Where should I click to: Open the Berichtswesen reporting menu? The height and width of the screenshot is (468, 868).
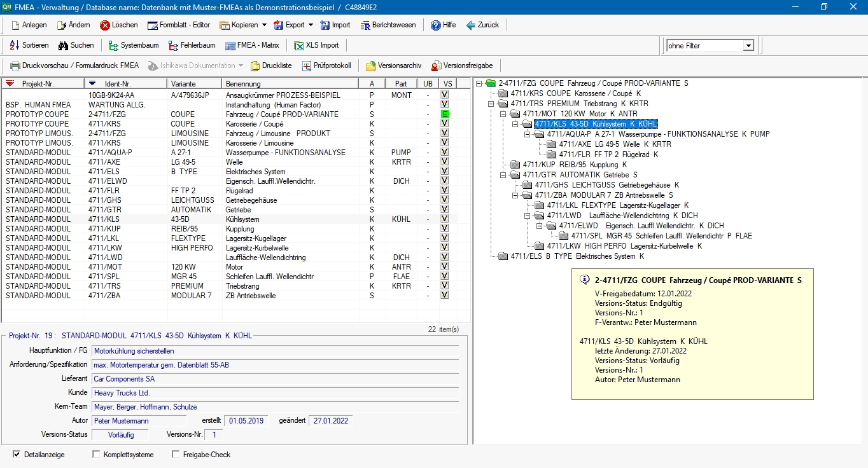(x=388, y=25)
